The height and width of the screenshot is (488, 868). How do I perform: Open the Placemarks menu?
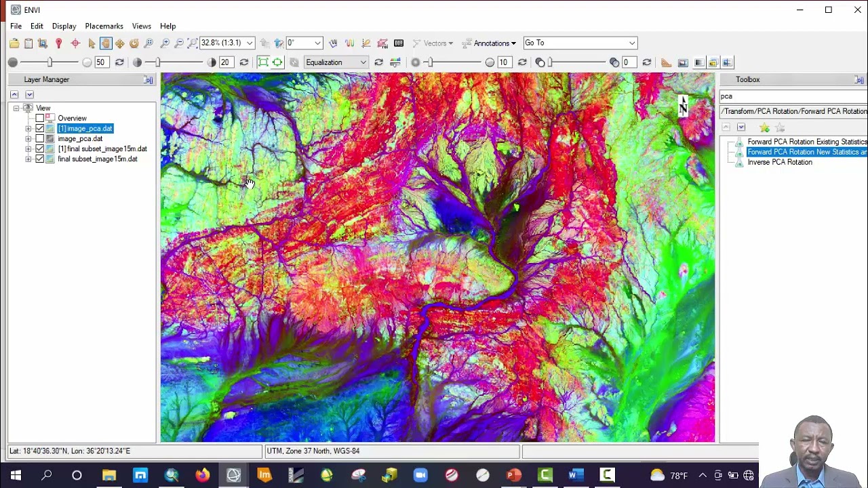(x=104, y=26)
